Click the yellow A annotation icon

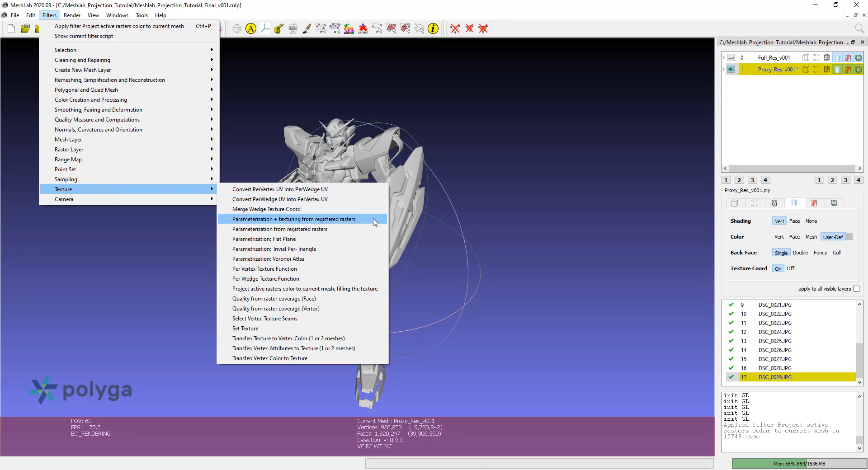(x=251, y=29)
